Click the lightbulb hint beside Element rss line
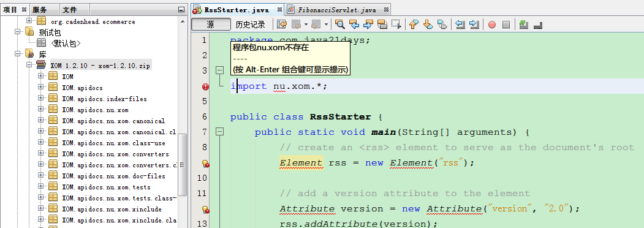 point(206,164)
